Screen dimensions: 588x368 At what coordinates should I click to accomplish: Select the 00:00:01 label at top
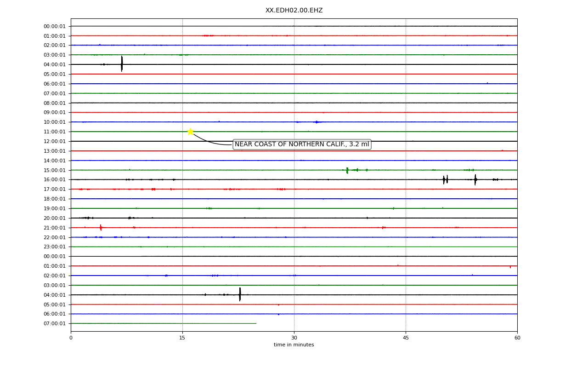[55, 26]
